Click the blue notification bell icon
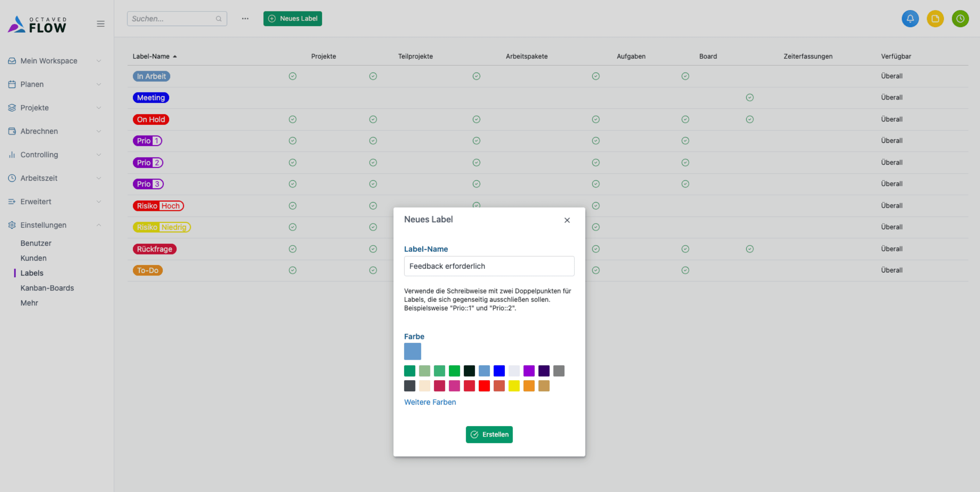Viewport: 980px width, 492px height. click(x=910, y=19)
